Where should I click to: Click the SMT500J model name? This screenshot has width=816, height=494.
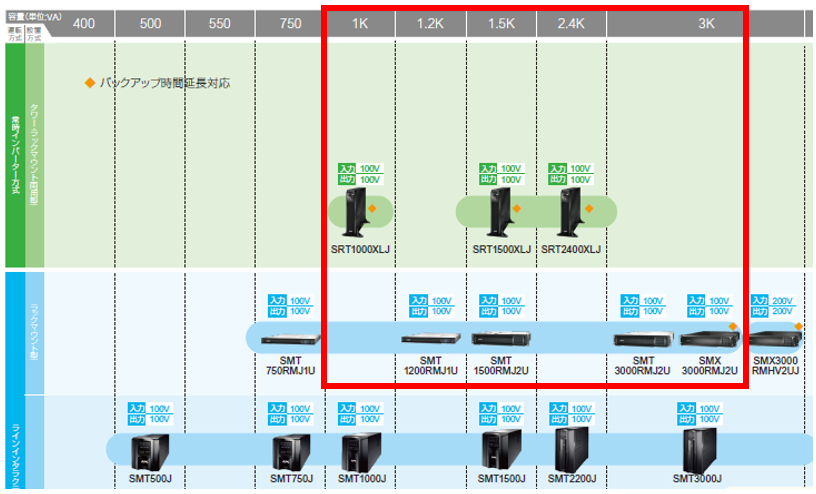150,478
